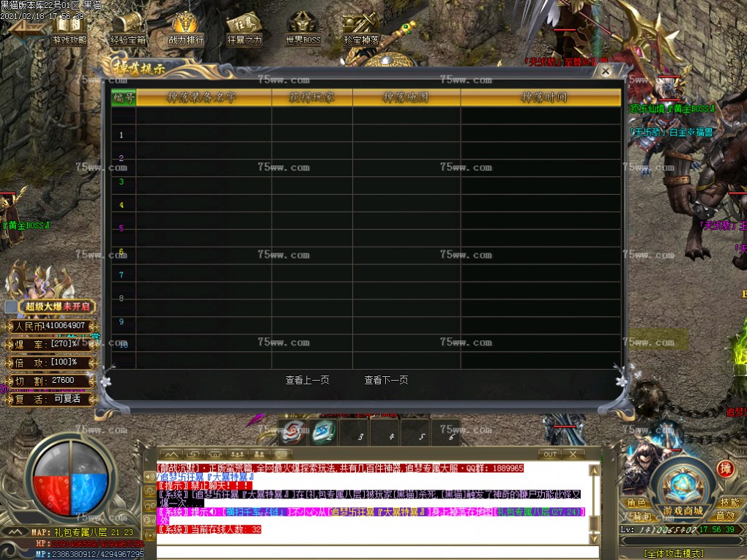747x560 pixels.
Task: Click the telephone chat toolbar icon
Action: tap(215, 455)
